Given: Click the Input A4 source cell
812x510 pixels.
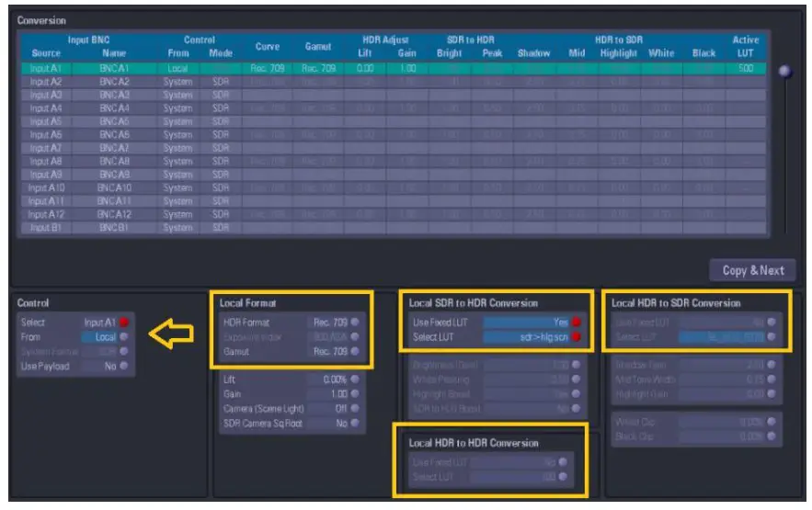Looking at the screenshot, I should pyautogui.click(x=46, y=108).
